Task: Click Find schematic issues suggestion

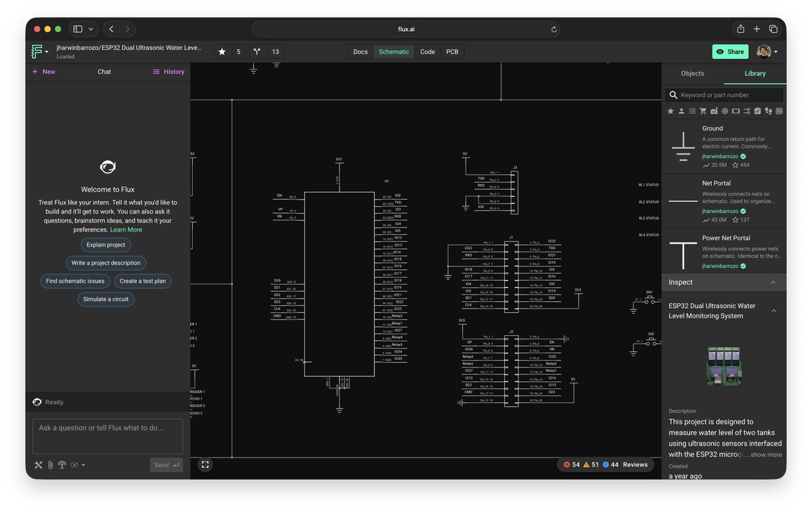Action: click(75, 281)
